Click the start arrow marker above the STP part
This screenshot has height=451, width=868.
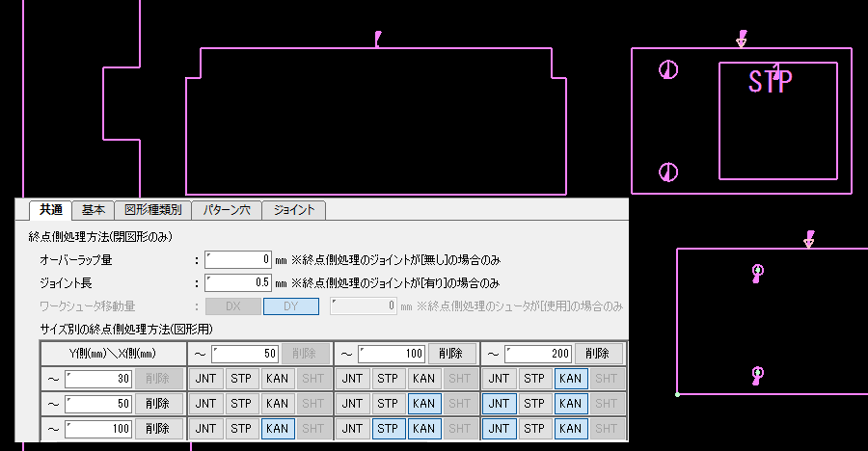pos(742,39)
